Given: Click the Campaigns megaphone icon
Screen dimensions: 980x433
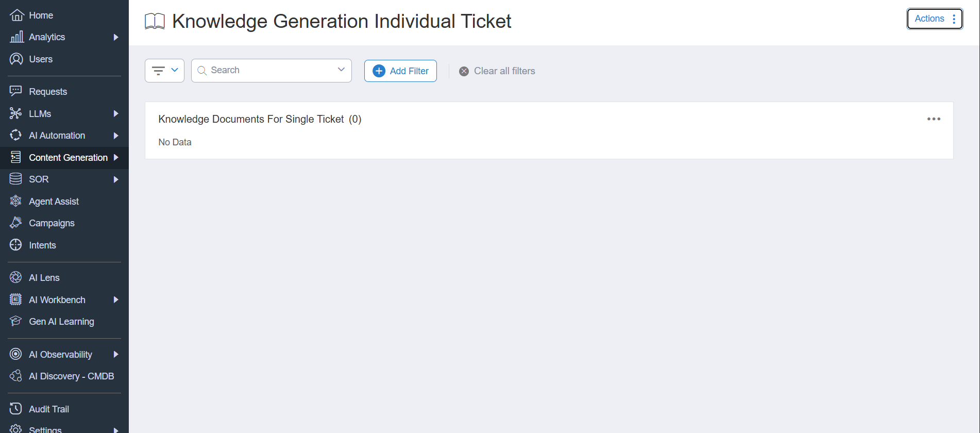Looking at the screenshot, I should 16,223.
